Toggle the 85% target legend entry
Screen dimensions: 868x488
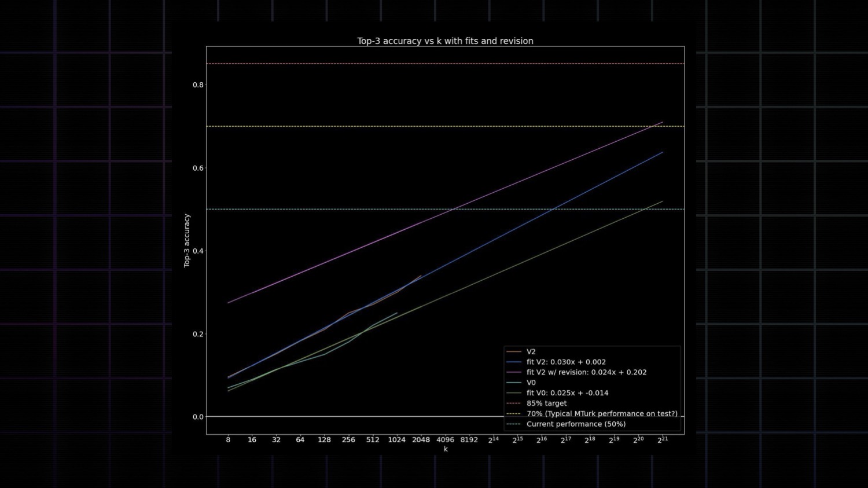[546, 403]
